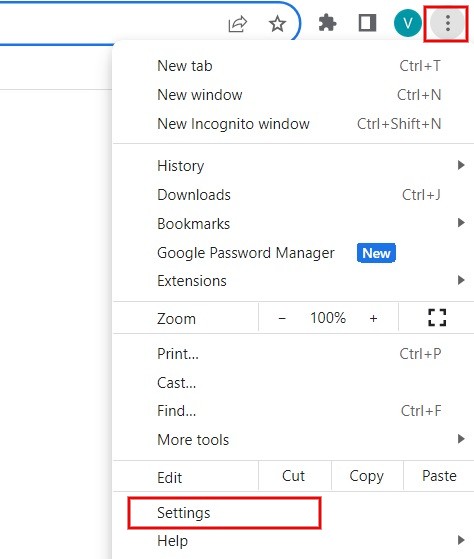Expand the More tools submenu
The image size is (474, 559).
[294, 440]
